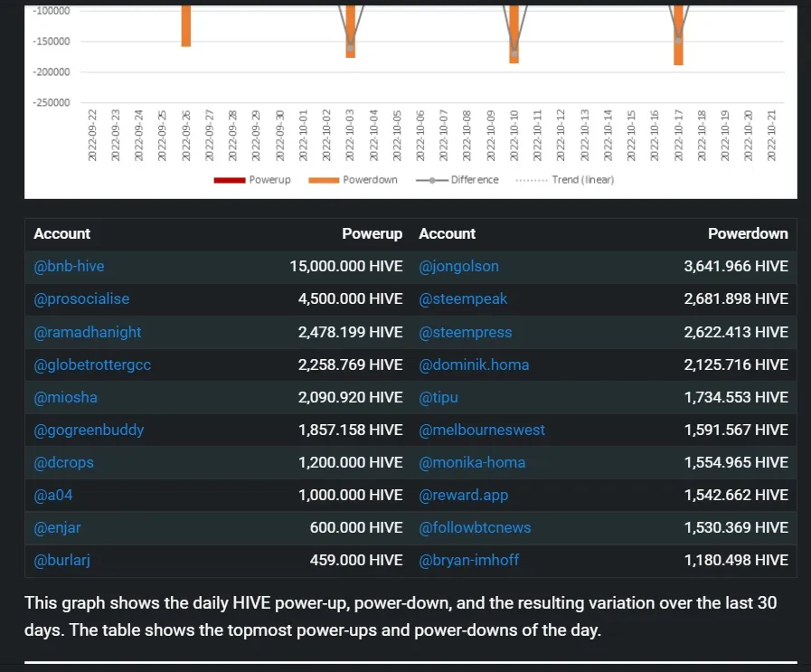Click the -250000 y-axis label
The height and width of the screenshot is (672, 811).
[52, 102]
